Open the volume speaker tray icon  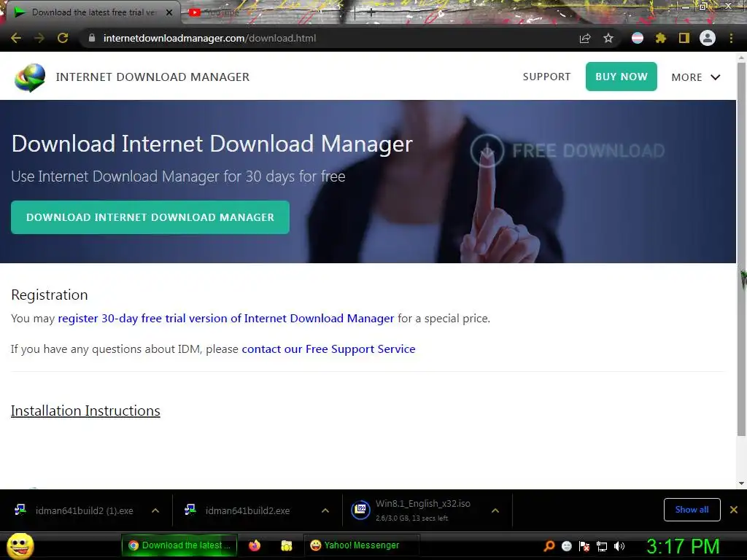(x=619, y=546)
